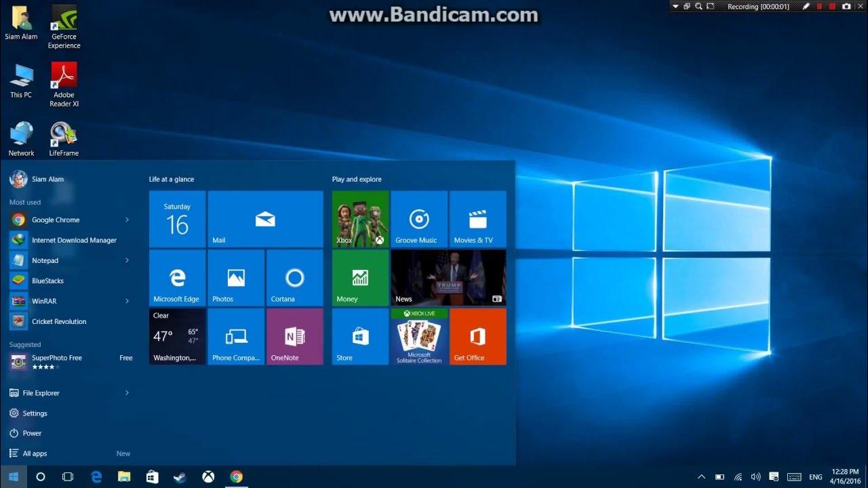Open volume control in system tray
This screenshot has width=868, height=488.
[755, 477]
